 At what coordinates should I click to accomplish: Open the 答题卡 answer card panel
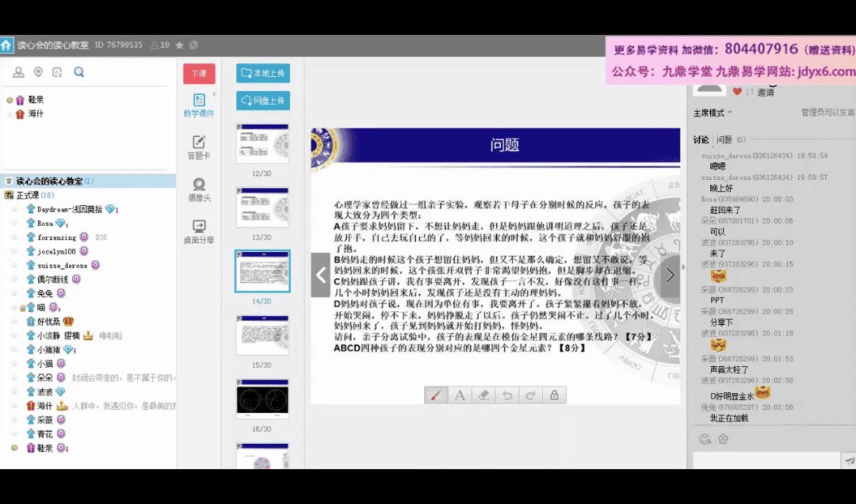[199, 147]
